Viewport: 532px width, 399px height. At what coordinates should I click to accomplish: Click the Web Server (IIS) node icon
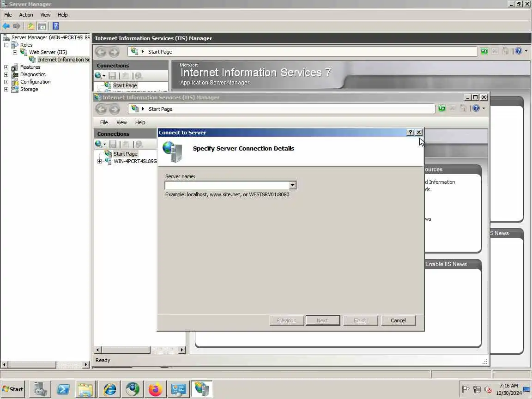click(x=24, y=52)
